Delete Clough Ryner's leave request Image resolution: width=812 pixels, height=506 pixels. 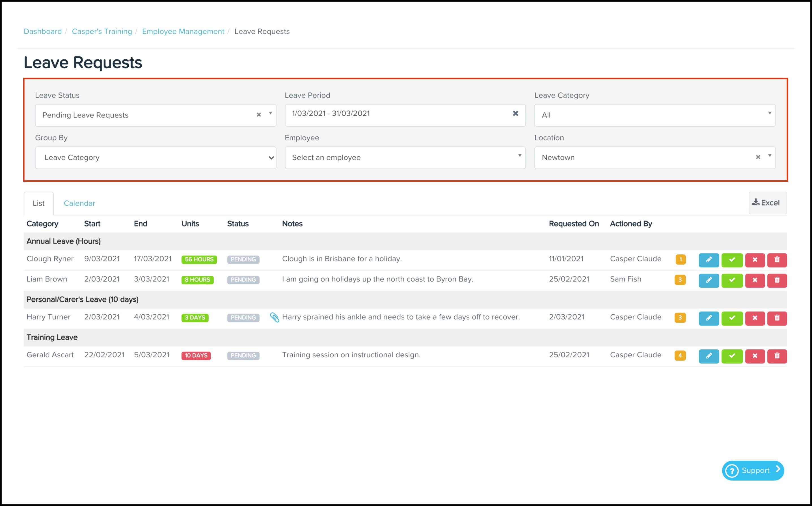click(777, 260)
